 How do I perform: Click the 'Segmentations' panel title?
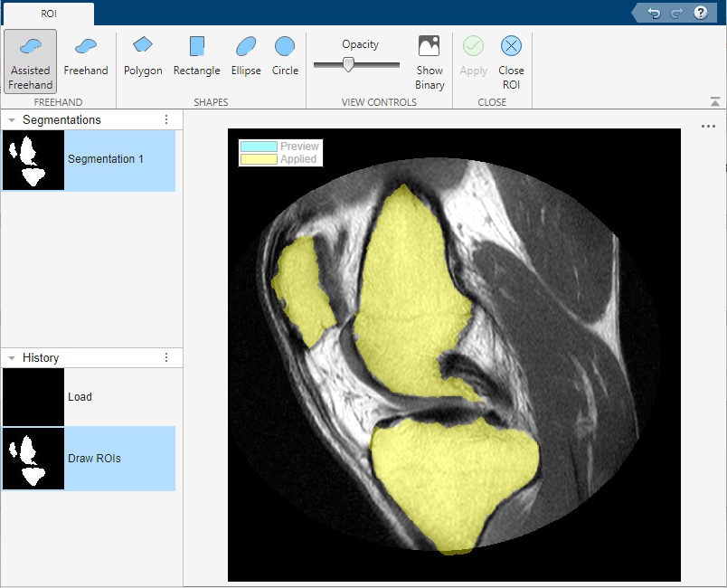(61, 119)
